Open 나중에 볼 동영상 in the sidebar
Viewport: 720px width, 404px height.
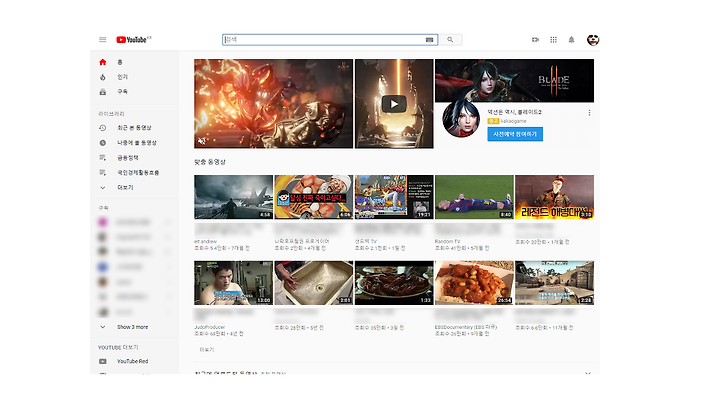click(x=137, y=143)
